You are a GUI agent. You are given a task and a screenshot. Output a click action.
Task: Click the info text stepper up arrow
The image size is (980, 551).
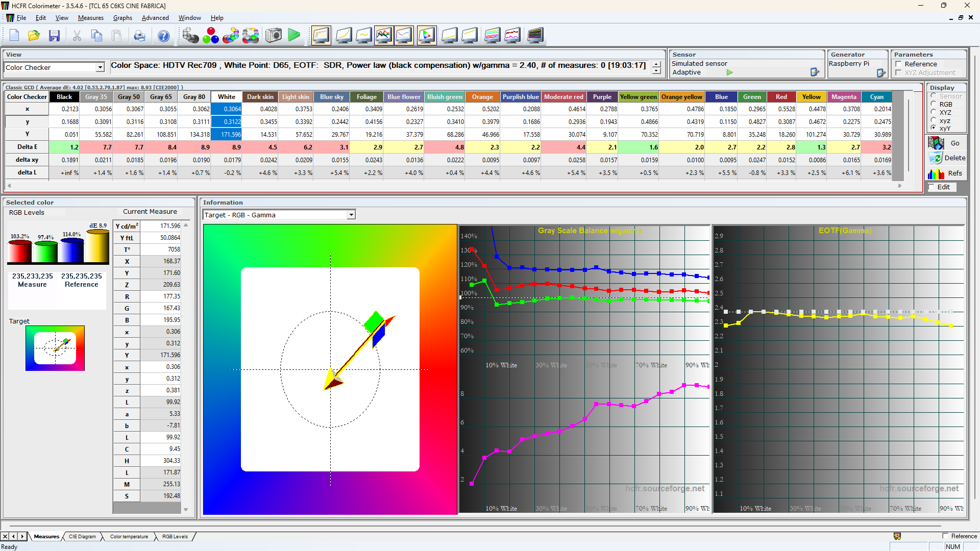coord(656,64)
